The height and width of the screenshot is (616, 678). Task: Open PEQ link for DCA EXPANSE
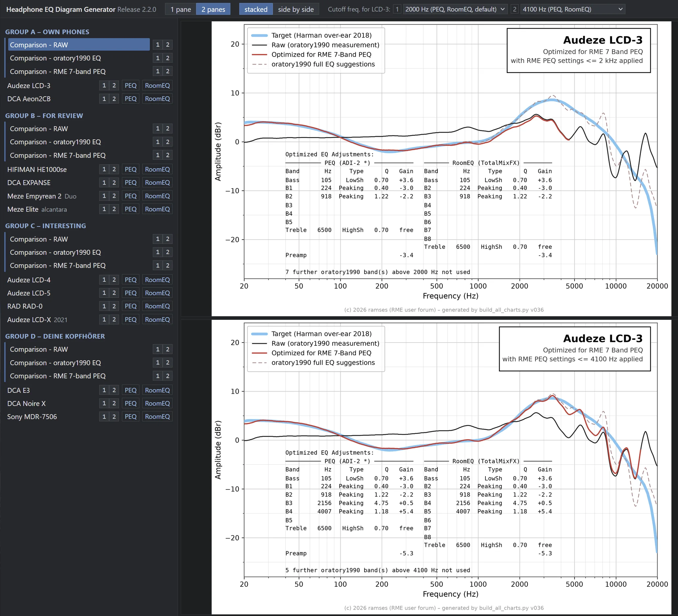tap(130, 183)
